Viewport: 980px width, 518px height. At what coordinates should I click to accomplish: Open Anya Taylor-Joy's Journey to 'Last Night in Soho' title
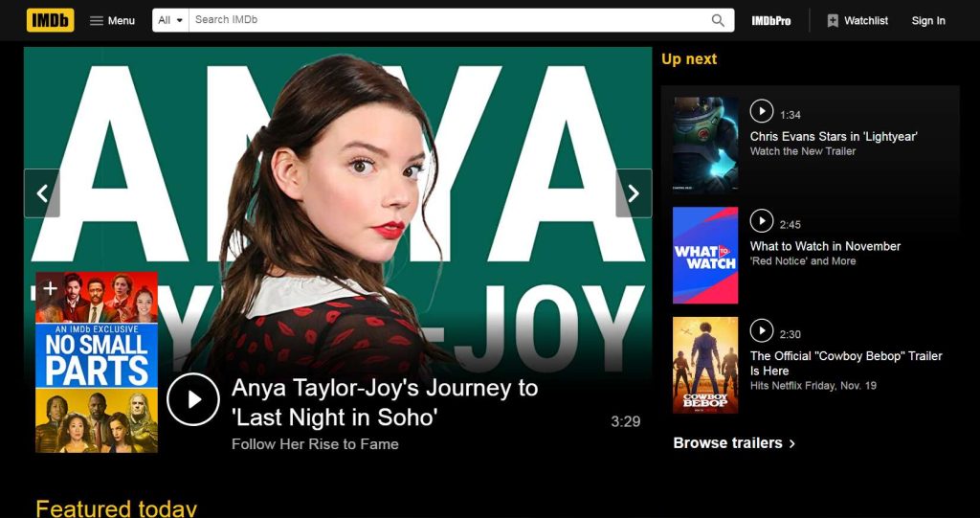(x=385, y=402)
